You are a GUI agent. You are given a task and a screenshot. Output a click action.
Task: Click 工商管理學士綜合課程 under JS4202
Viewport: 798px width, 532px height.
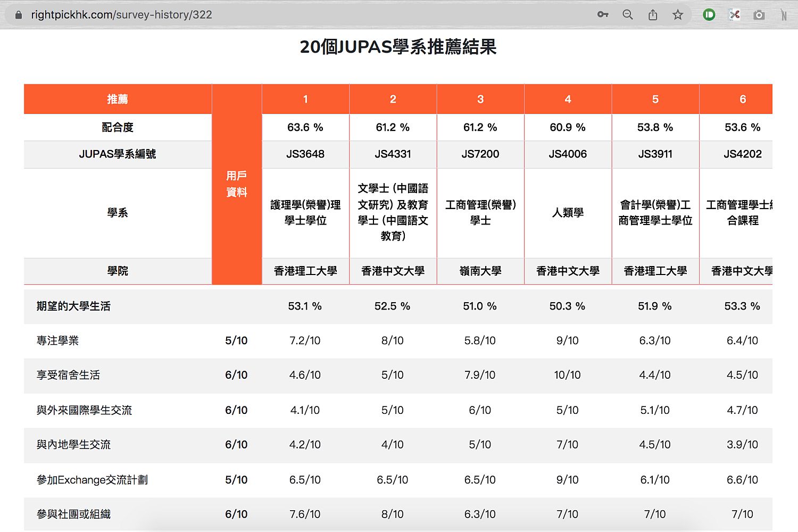tap(739, 213)
